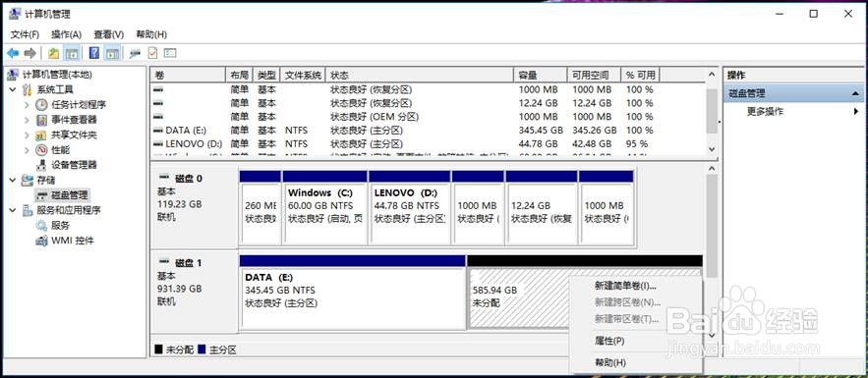Select the 类型 column header

266,76
